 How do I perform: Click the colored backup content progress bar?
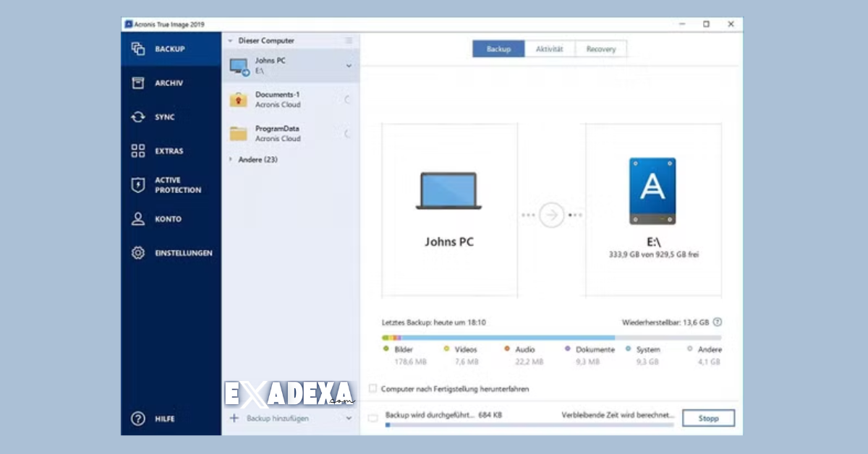tap(499, 337)
